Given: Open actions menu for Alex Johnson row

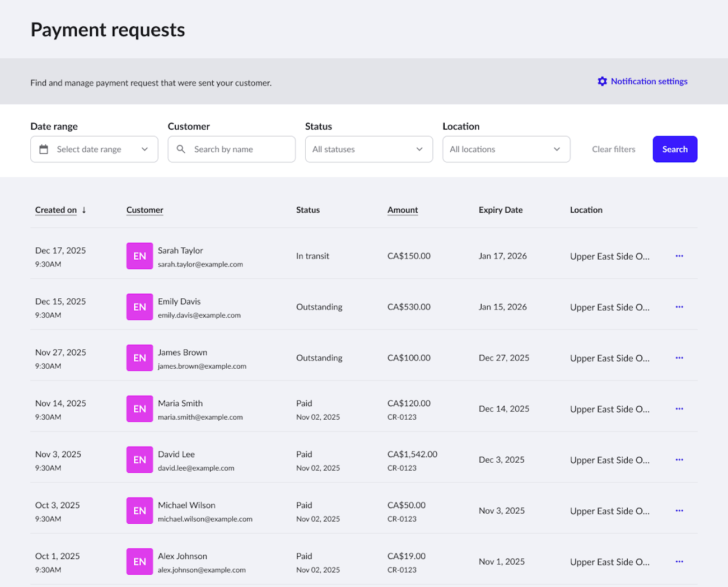Looking at the screenshot, I should click(x=679, y=561).
